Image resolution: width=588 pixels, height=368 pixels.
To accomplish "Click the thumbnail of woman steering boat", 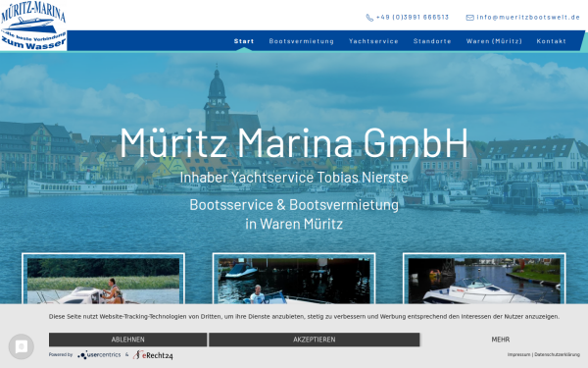I will click(x=103, y=281).
